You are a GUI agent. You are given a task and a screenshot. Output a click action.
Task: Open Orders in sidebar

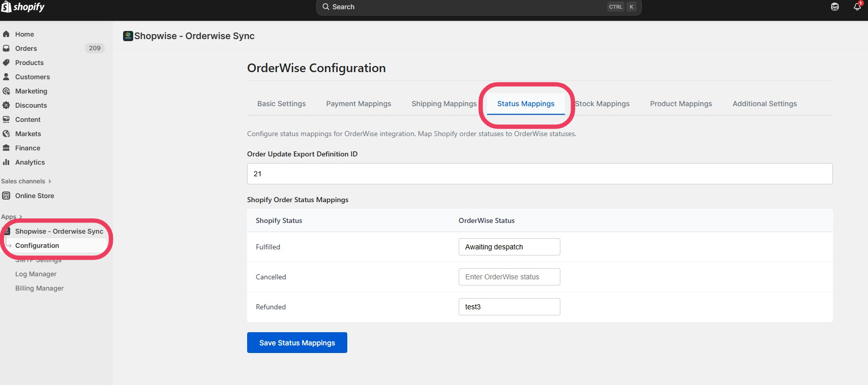tap(26, 48)
